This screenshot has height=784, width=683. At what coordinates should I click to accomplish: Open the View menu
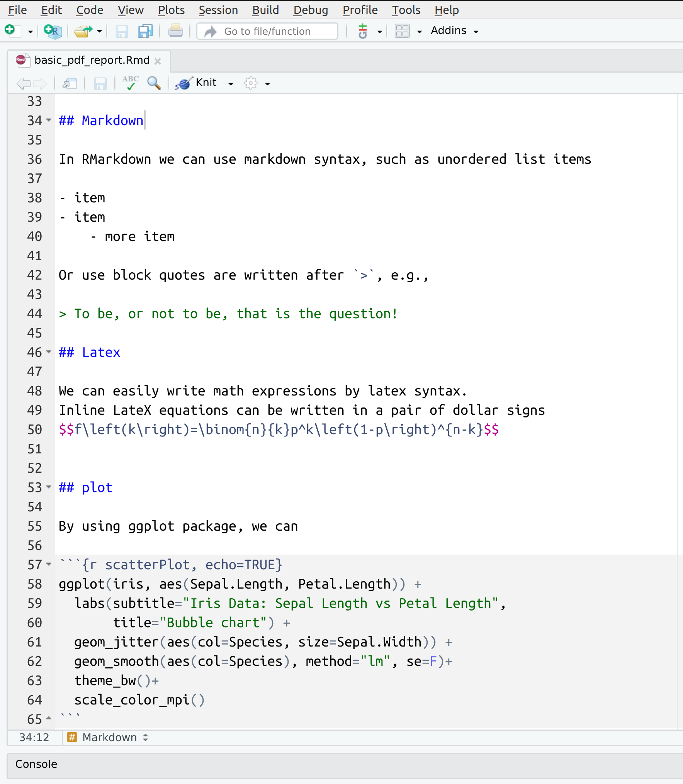(x=131, y=10)
